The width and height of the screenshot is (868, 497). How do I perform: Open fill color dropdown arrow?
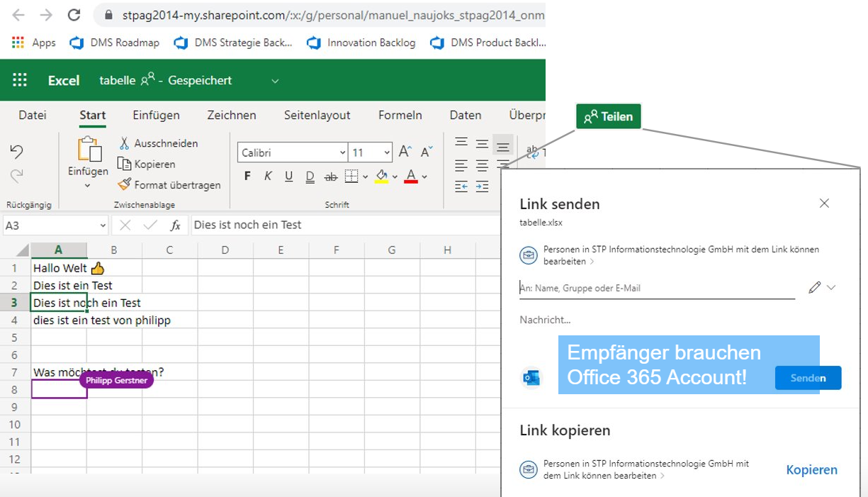click(x=395, y=177)
